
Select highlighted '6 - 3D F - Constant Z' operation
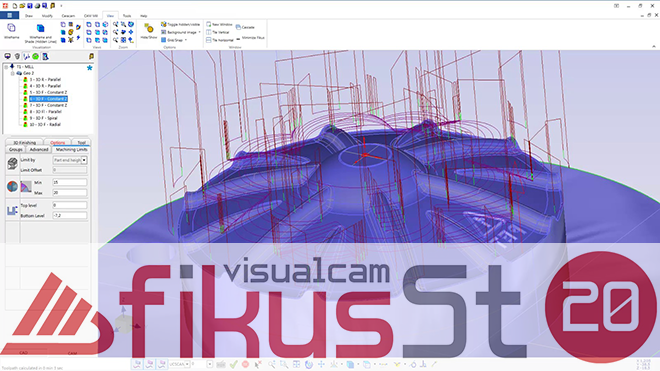48,99
